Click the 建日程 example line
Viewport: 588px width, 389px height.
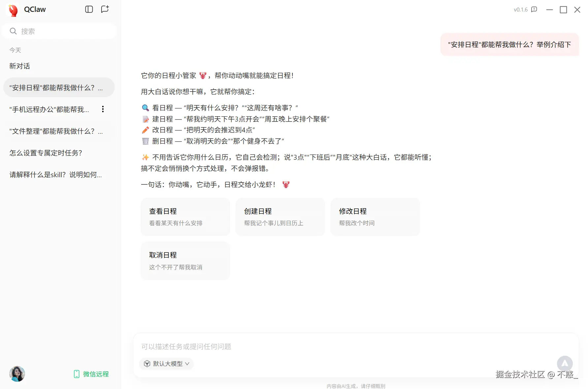point(235,119)
